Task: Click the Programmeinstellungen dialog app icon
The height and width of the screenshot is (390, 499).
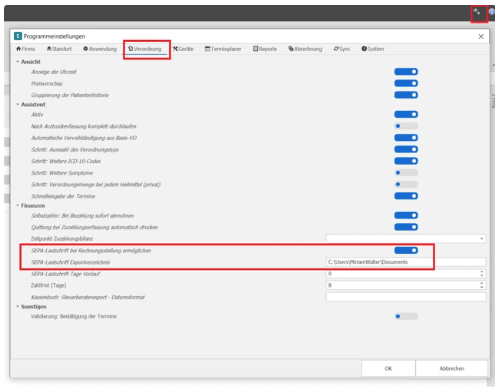Action: pyautogui.click(x=18, y=36)
